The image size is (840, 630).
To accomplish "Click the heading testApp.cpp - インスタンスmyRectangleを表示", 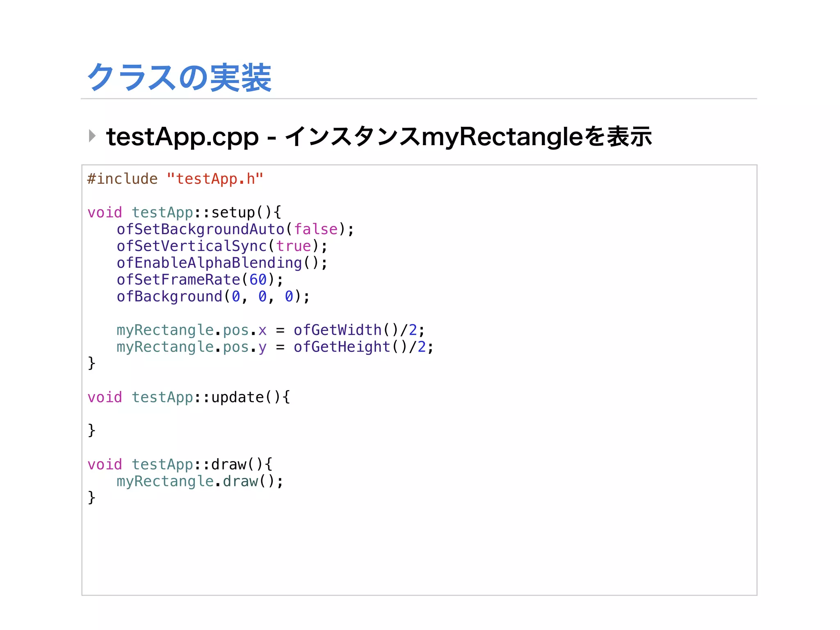I will click(x=379, y=137).
